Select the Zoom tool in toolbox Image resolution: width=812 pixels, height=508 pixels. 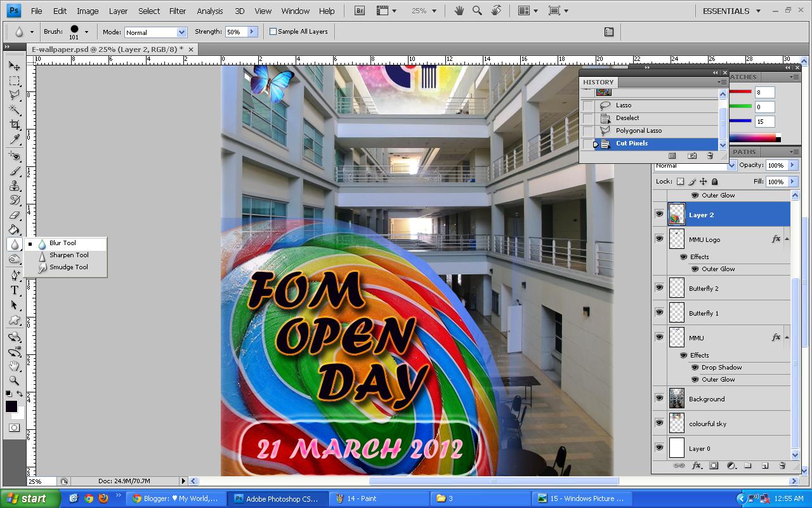coord(14,380)
